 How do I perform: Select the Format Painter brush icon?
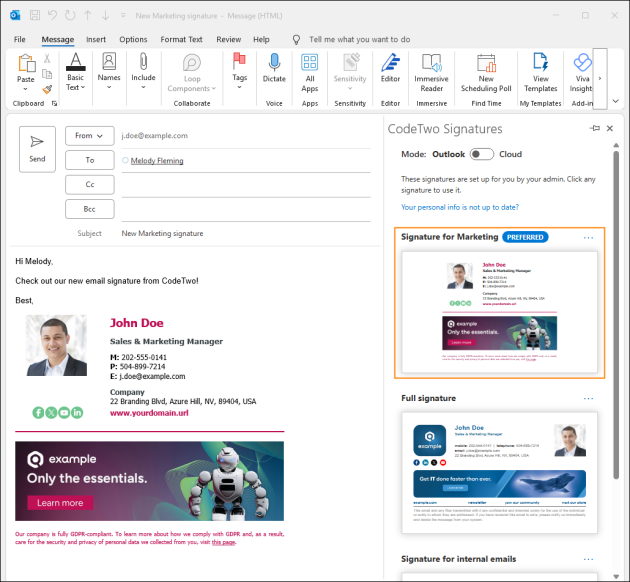[47, 89]
